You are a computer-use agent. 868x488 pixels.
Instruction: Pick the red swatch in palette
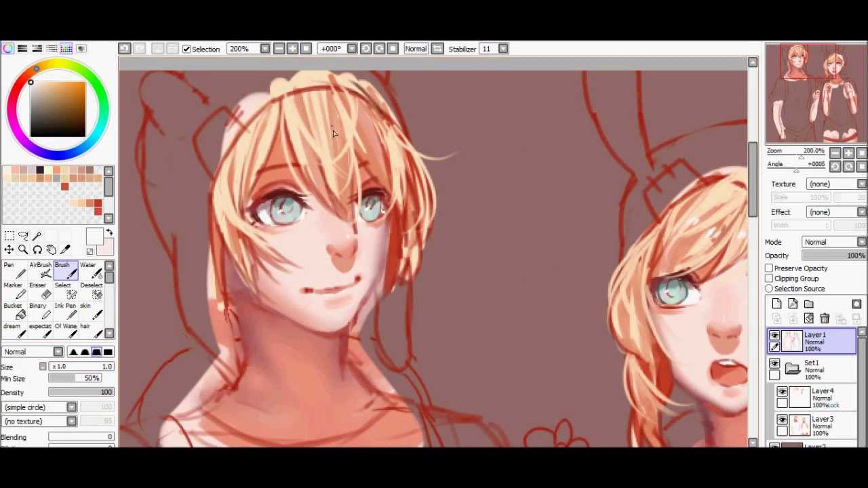(65, 186)
